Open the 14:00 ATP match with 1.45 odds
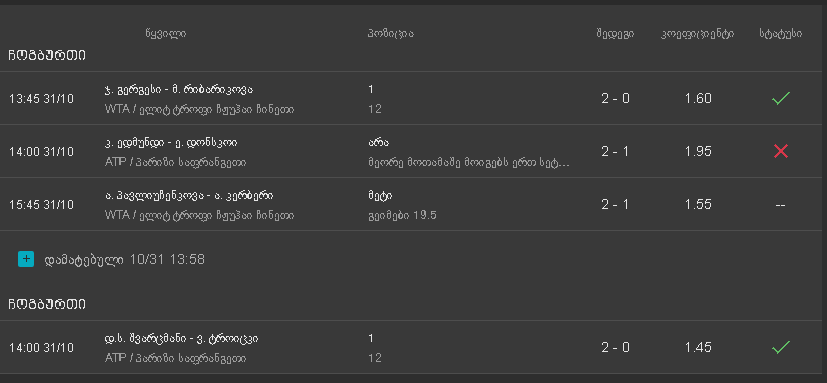827x383 pixels. [411, 347]
